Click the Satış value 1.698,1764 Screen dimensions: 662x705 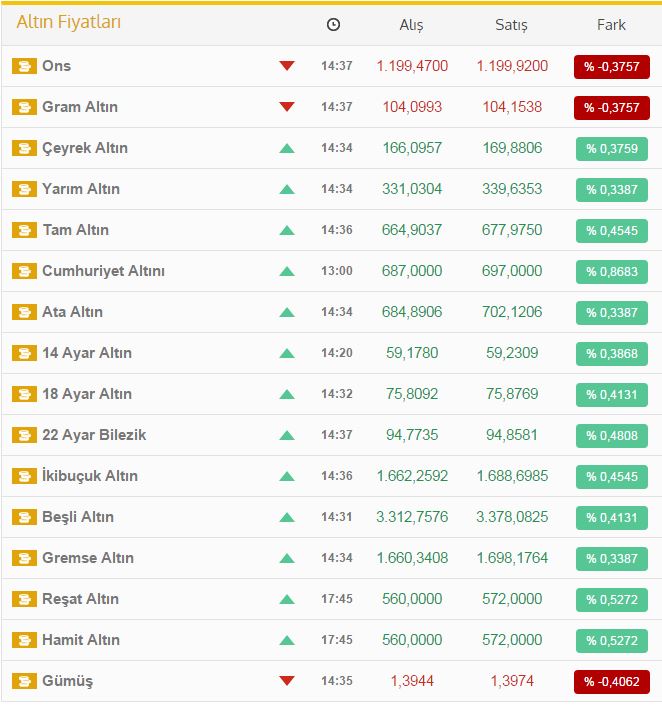click(512, 558)
